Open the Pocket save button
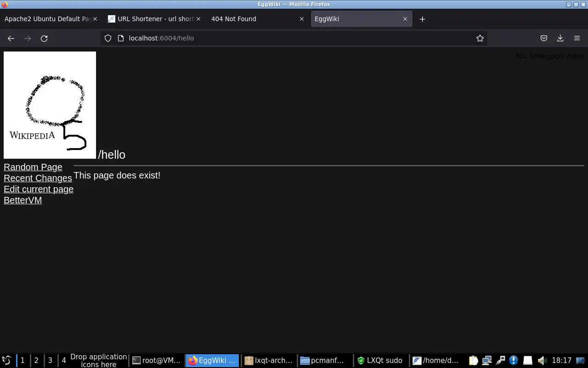Screen dimensions: 588x368 tap(544, 38)
